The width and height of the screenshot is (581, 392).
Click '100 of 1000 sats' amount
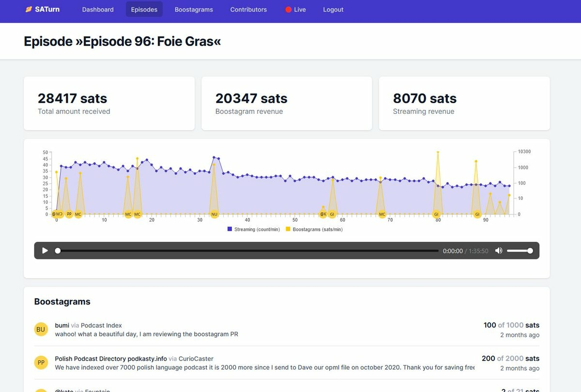pos(511,325)
